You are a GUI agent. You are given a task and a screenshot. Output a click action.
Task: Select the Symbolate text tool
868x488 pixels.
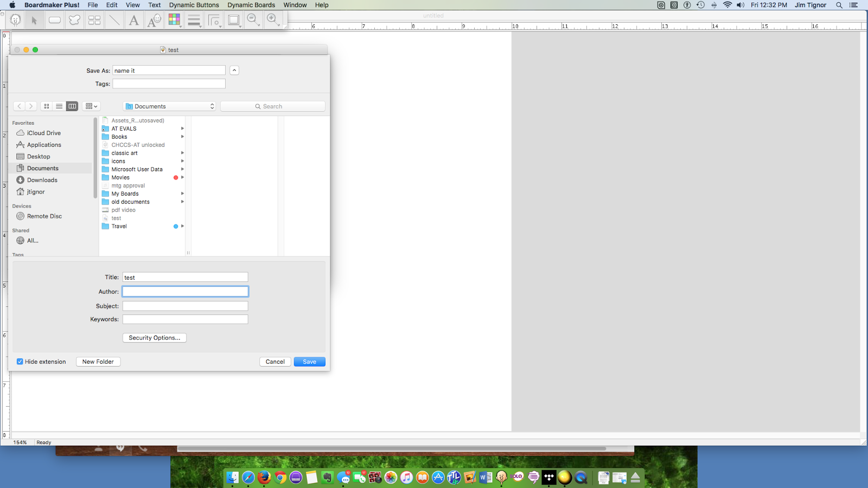click(x=154, y=20)
